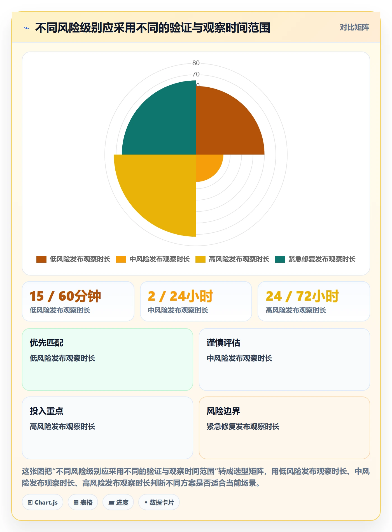Viewport: 392px width, 532px height.
Task: Toggle the 低风险发布观察时长 legend swatch
Action: [x=41, y=259]
